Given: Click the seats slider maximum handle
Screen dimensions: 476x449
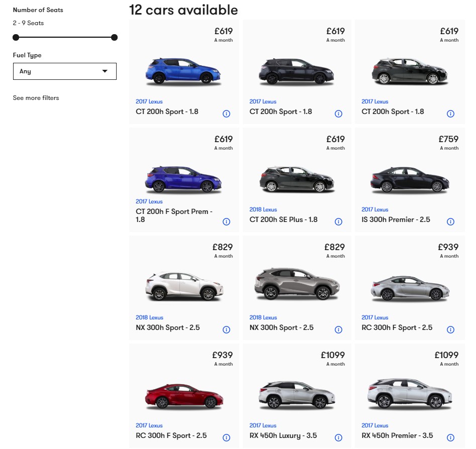Looking at the screenshot, I should click(114, 37).
